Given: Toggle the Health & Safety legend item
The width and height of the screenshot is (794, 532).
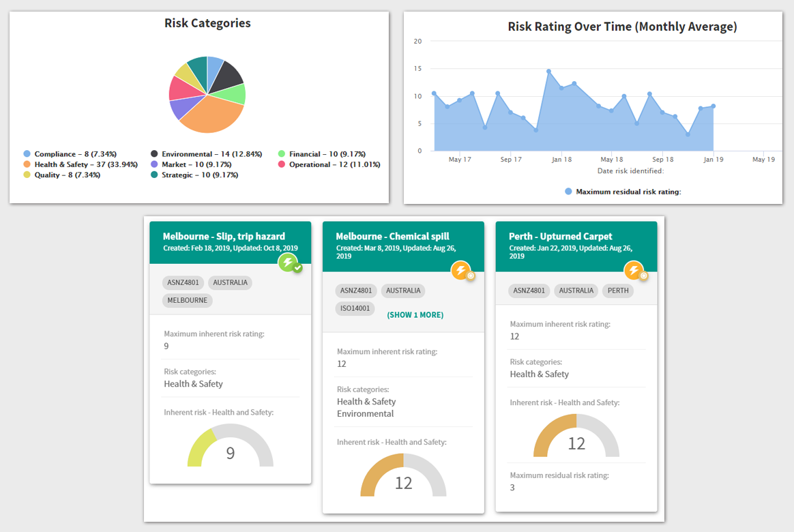Looking at the screenshot, I should click(80, 164).
